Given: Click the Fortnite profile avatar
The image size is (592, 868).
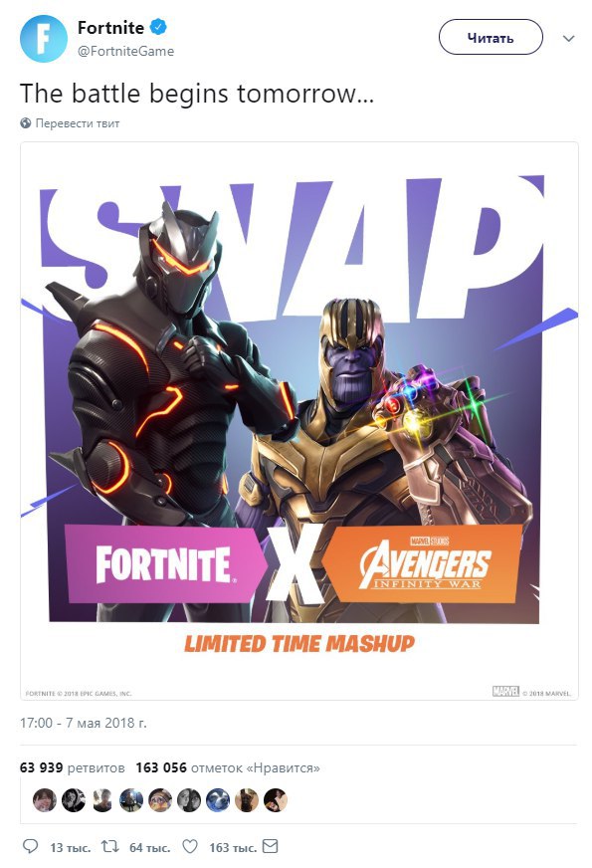Looking at the screenshot, I should point(43,39).
